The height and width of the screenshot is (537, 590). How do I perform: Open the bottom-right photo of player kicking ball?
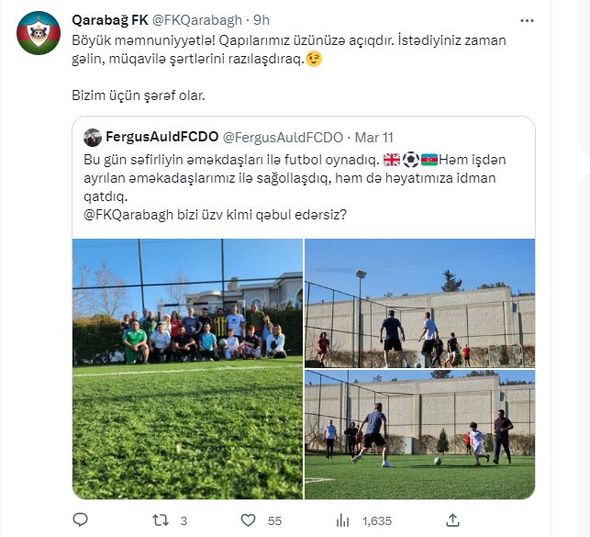point(420,435)
